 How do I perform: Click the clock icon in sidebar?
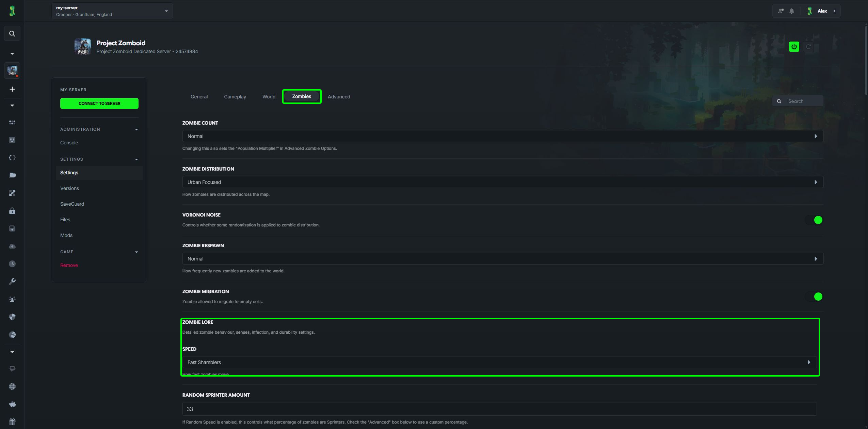tap(12, 264)
